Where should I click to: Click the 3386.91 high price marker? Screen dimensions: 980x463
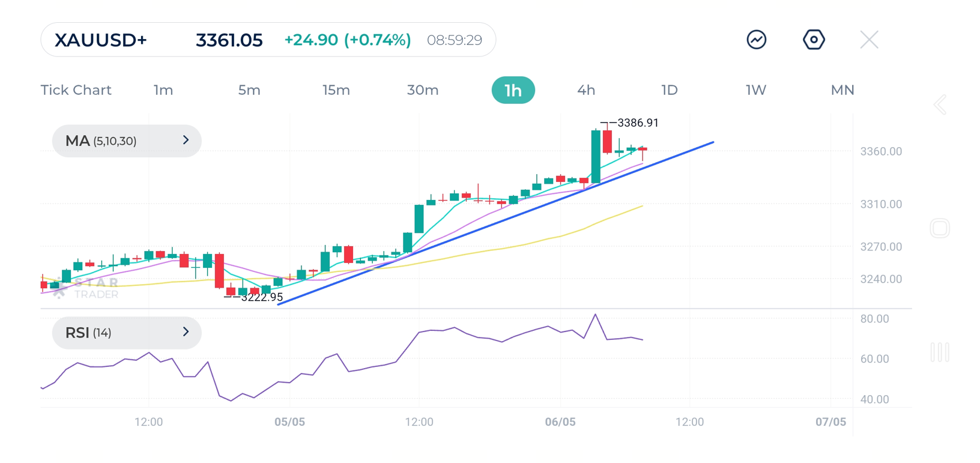click(x=637, y=123)
